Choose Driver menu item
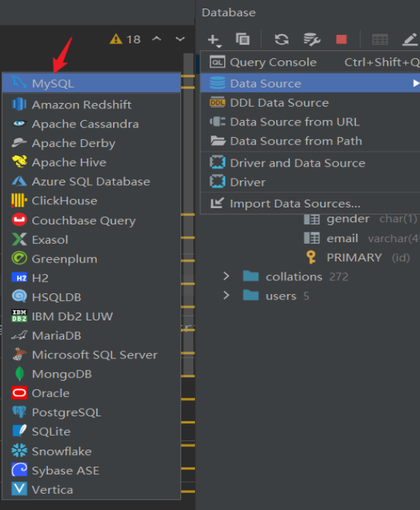This screenshot has width=420, height=510. (310, 182)
